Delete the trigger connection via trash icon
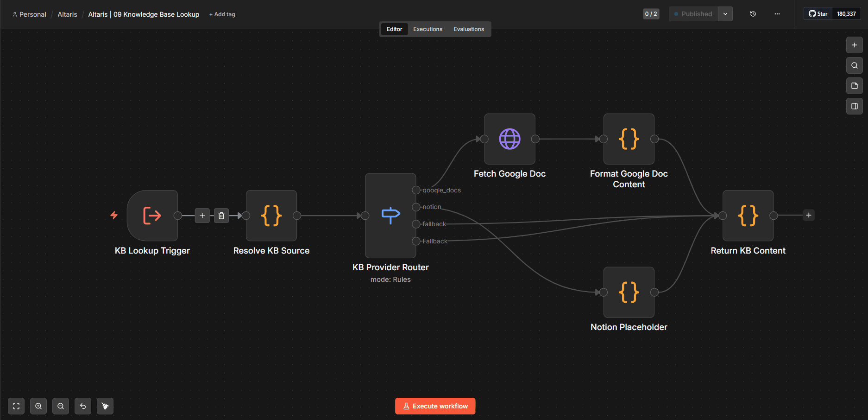The height and width of the screenshot is (420, 868). tap(221, 215)
